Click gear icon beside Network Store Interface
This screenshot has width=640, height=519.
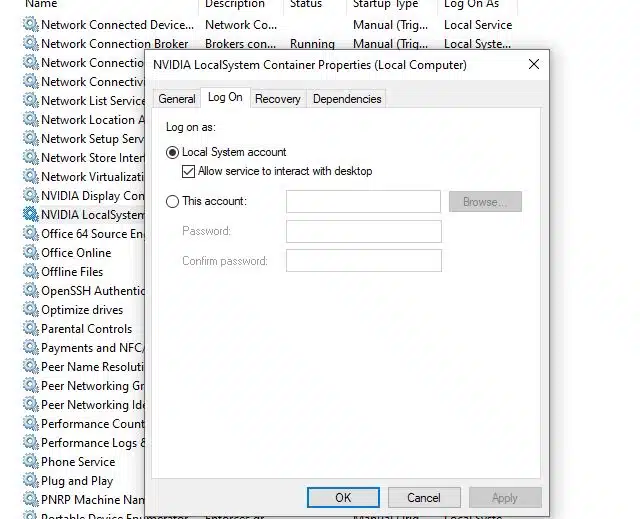31,157
